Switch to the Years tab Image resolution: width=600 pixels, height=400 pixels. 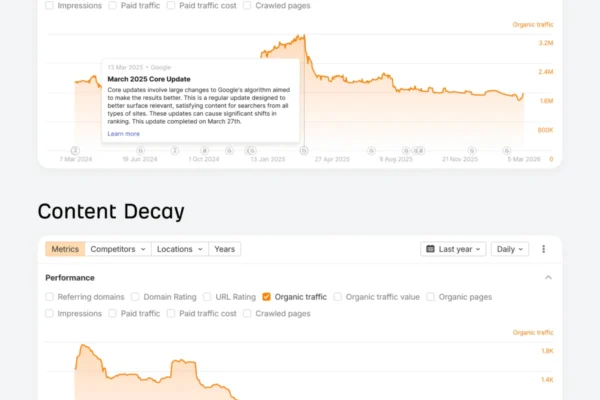click(225, 249)
